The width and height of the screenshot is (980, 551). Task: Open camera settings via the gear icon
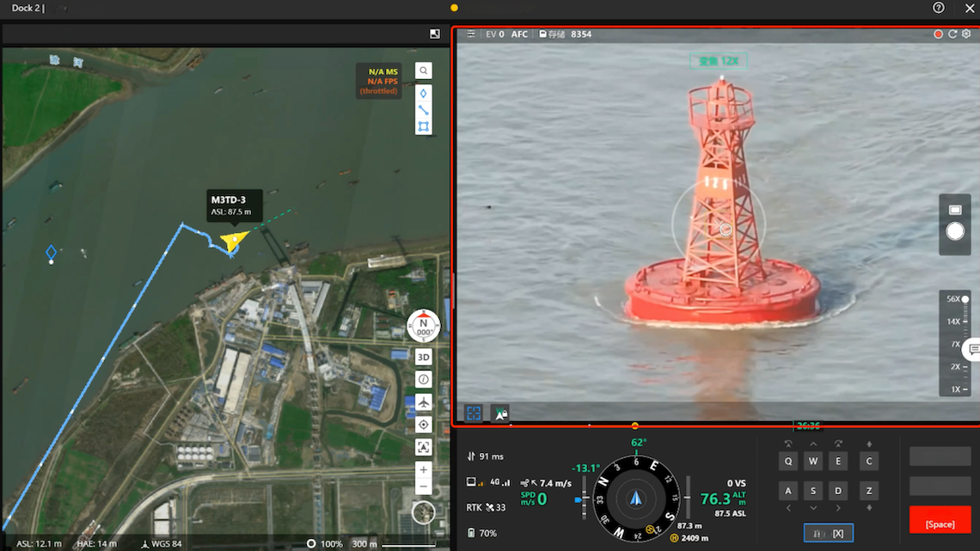tap(965, 34)
